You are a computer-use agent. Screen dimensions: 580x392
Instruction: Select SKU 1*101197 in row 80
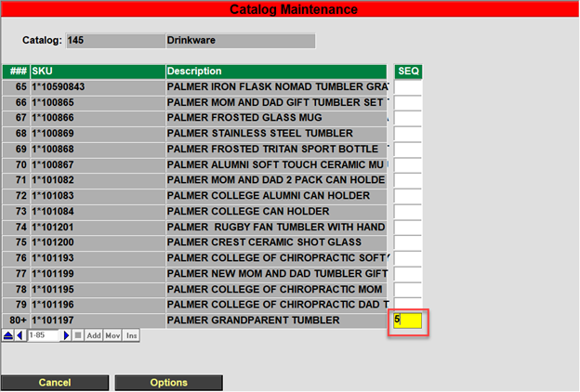pyautogui.click(x=97, y=321)
